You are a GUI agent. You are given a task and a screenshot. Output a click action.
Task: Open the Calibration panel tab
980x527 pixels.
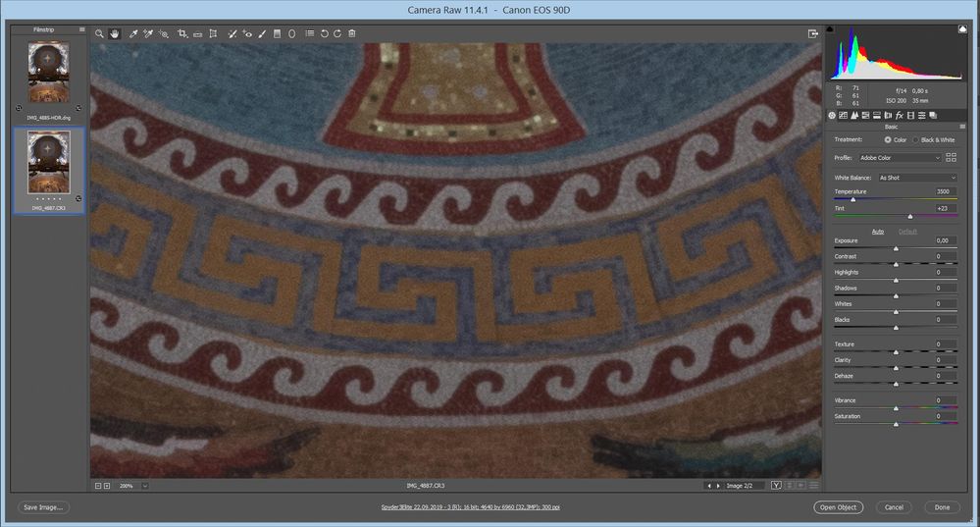(910, 115)
